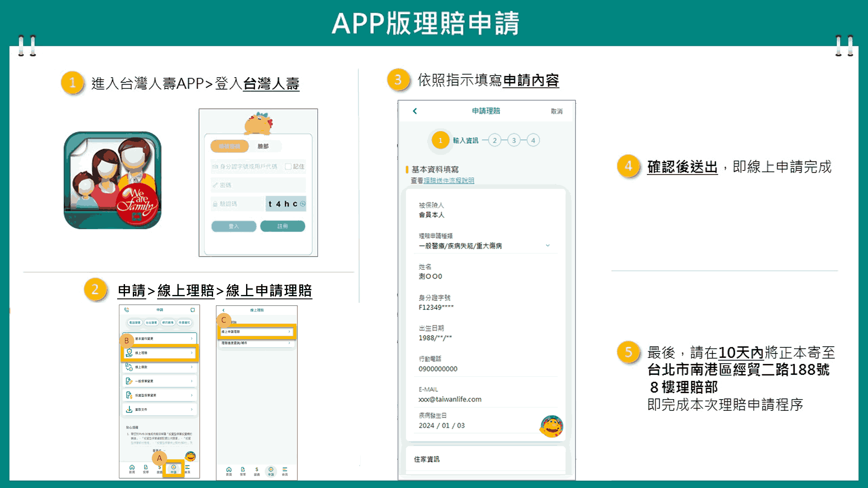Viewport: 868px width, 488px height.
Task: Click the 註冊 register button
Action: click(283, 226)
